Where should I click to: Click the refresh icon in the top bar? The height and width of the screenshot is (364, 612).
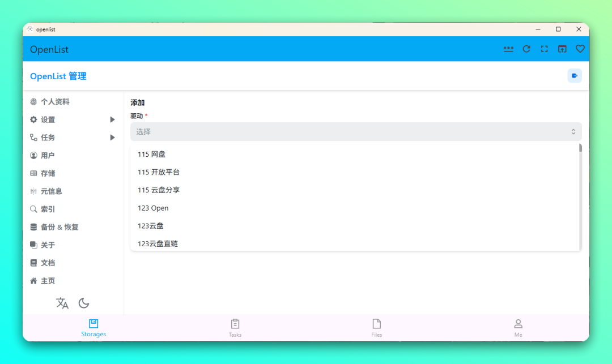(x=526, y=49)
